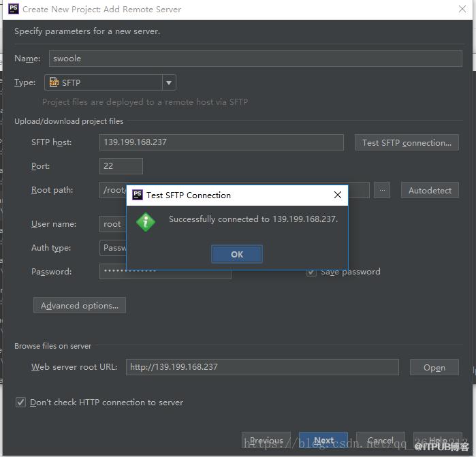Click the User name field with root
Image resolution: width=476 pixels, height=457 pixels.
pyautogui.click(x=113, y=224)
